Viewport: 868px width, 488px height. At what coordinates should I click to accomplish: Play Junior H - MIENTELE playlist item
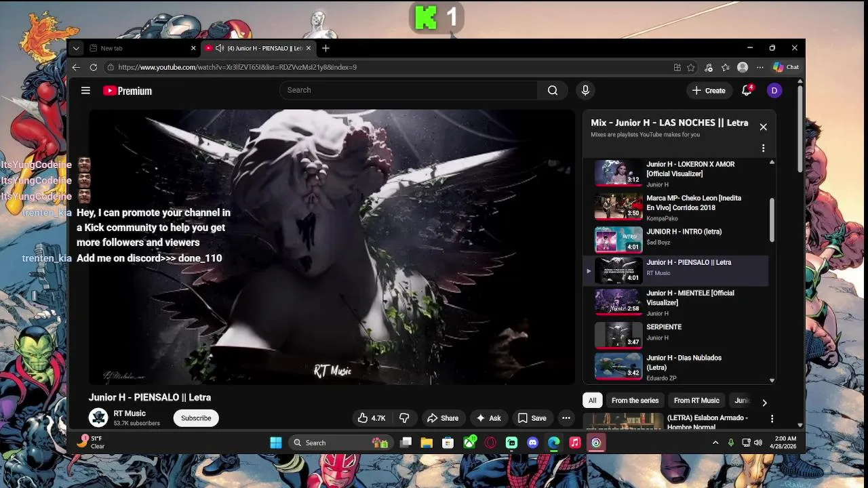click(x=678, y=302)
